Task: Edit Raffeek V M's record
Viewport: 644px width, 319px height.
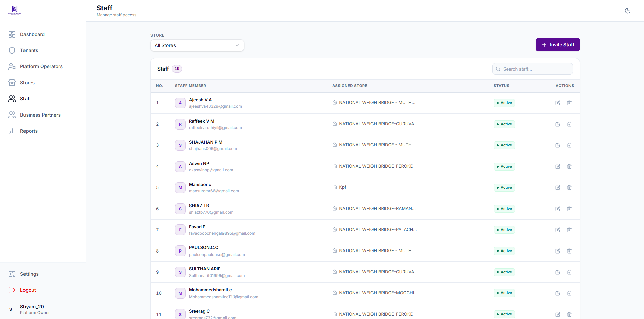Action: click(557, 124)
